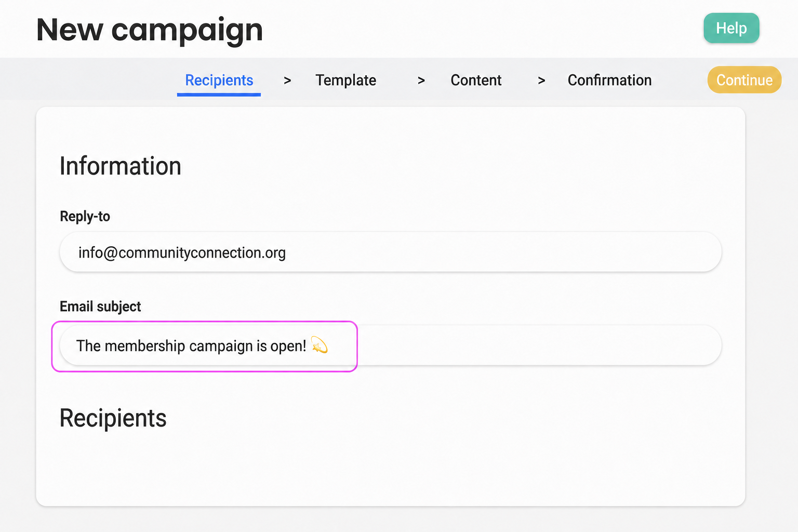This screenshot has height=532, width=798.
Task: Click the Help button
Action: (x=731, y=28)
